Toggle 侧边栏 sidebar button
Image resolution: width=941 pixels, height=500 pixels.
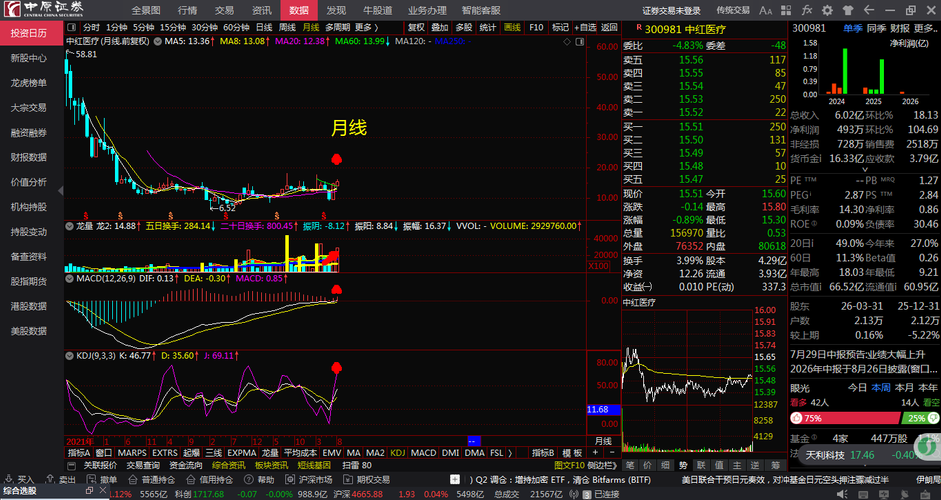(602, 465)
